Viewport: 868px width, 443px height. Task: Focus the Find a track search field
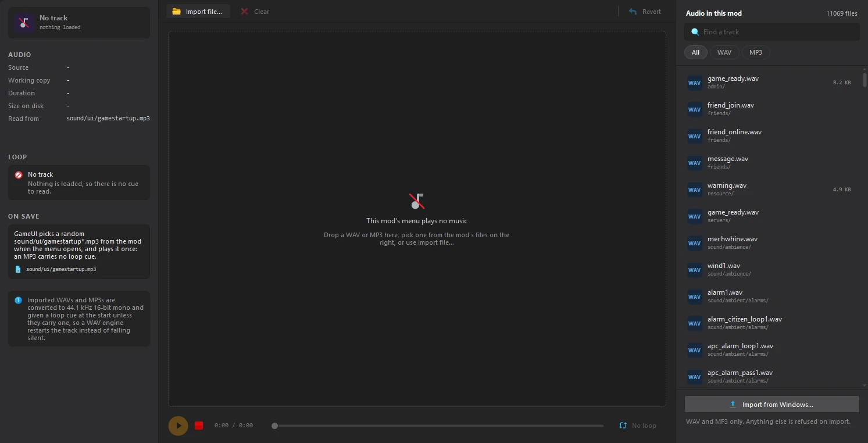(772, 32)
